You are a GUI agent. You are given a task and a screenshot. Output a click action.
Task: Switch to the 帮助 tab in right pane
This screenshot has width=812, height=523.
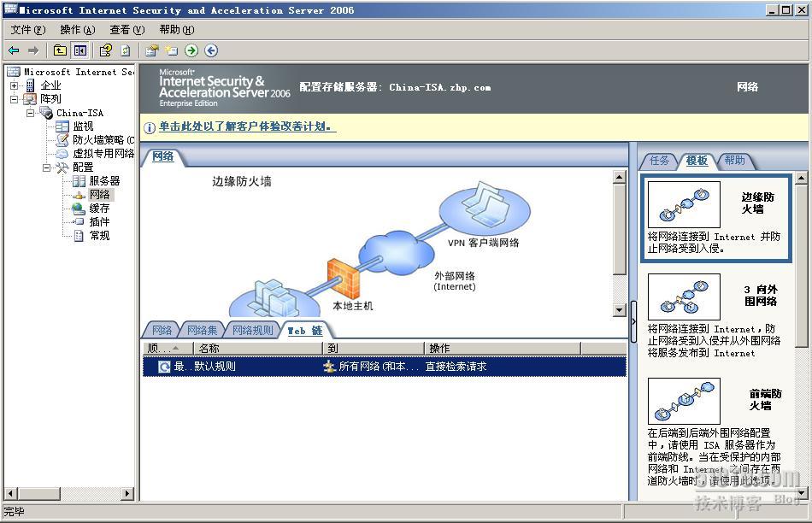tap(734, 161)
